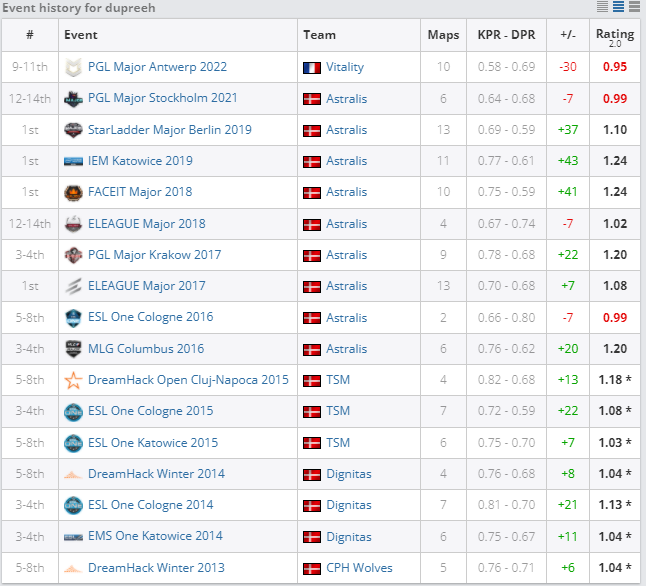
Task: Click the ELEAGUE Major 2018 event logo
Action: tap(73, 224)
